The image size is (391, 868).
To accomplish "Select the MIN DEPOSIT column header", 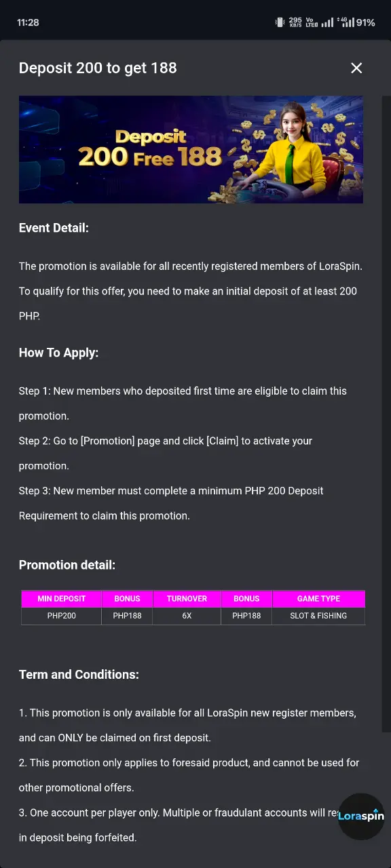I will (x=62, y=599).
